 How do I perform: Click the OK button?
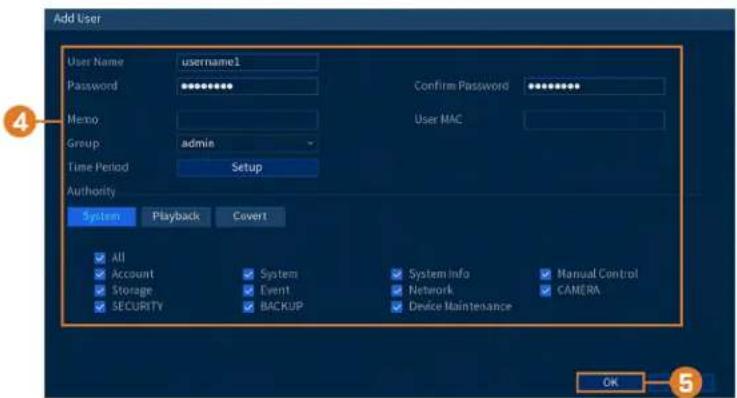(x=611, y=382)
